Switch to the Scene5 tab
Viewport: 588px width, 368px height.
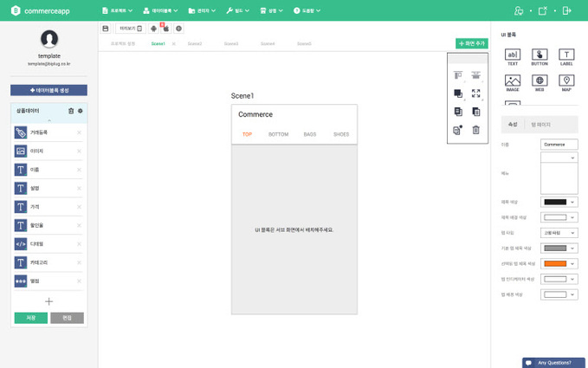click(304, 44)
